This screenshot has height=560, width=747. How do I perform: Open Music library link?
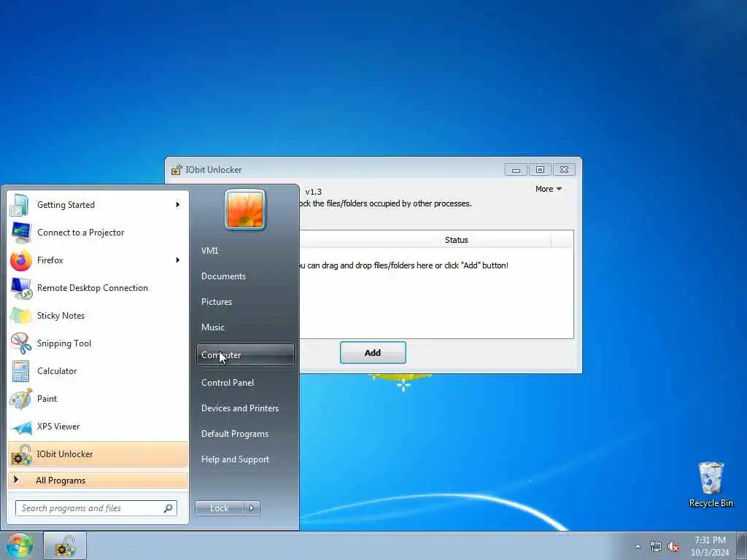click(x=213, y=327)
